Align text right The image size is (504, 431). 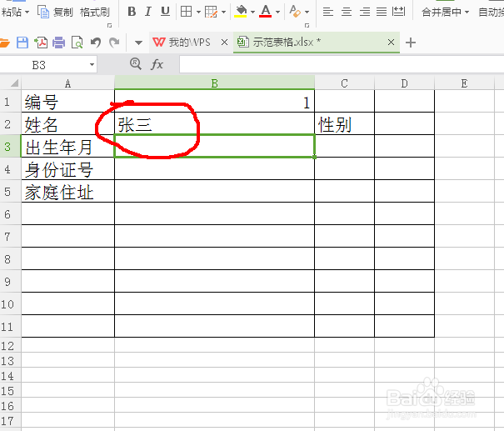(365, 12)
